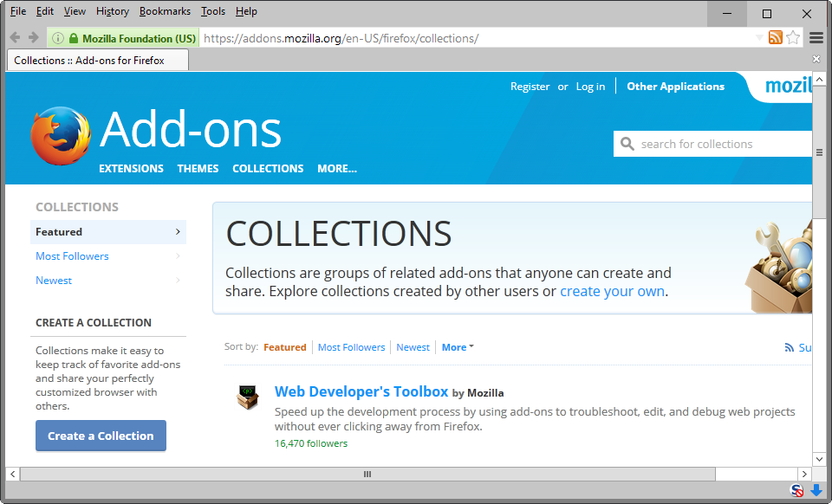Go to the THEMES navigation item
The image size is (832, 504).
198,169
